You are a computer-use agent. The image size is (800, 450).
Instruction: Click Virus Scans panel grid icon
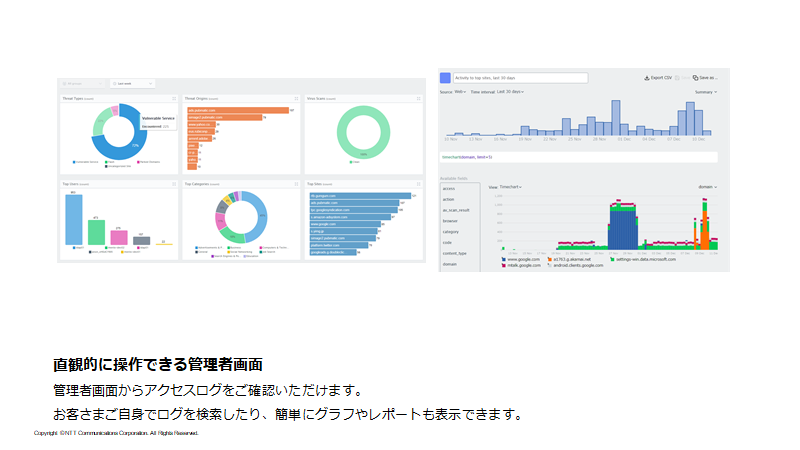[418, 99]
